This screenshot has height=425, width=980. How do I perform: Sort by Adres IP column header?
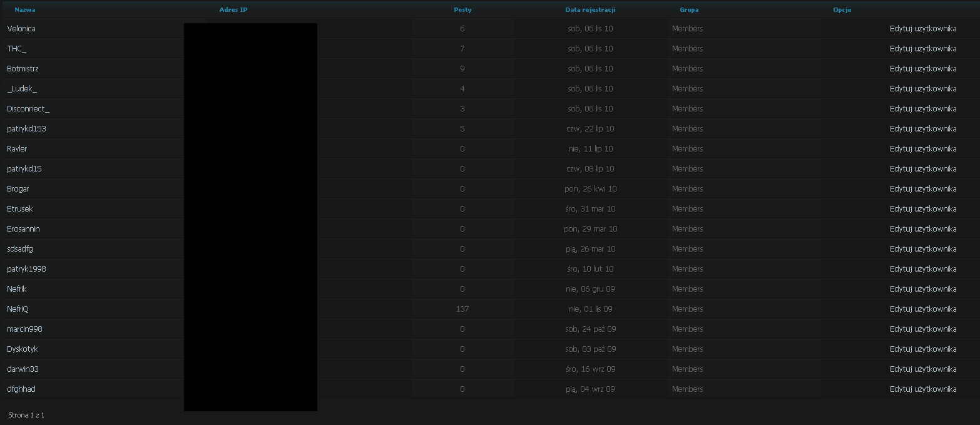(233, 10)
